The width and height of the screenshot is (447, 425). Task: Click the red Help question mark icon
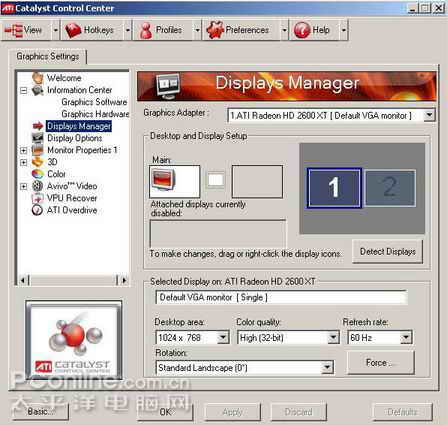303,30
